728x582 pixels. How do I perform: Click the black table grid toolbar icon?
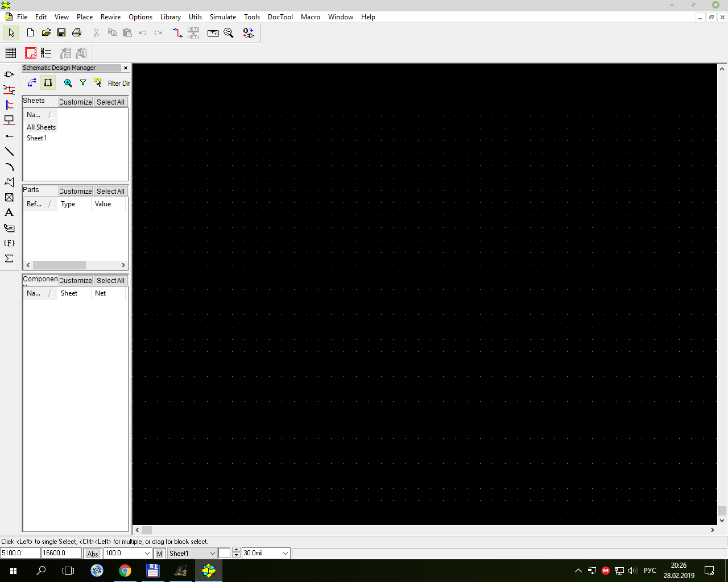click(11, 53)
